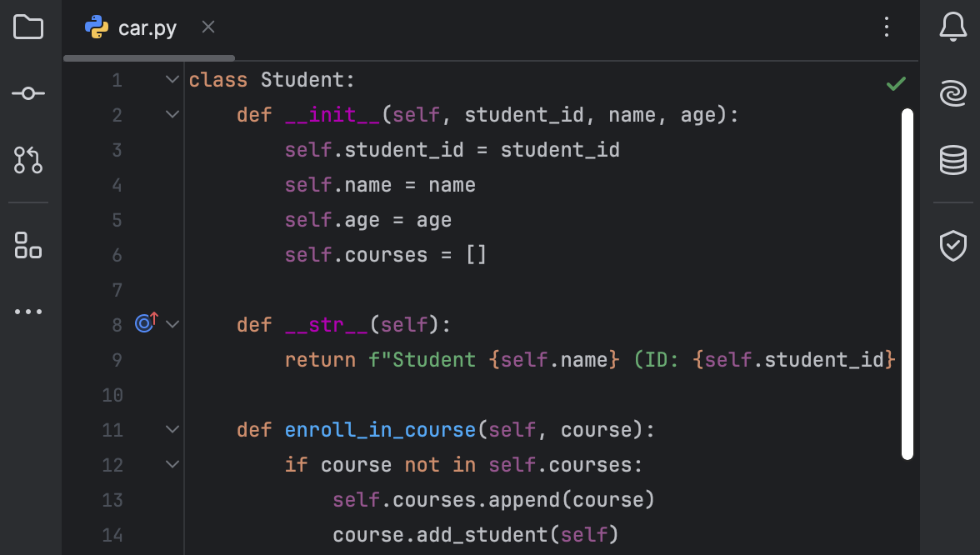Image resolution: width=980 pixels, height=555 pixels.
Task: Select the car.py tab
Action: pos(147,27)
